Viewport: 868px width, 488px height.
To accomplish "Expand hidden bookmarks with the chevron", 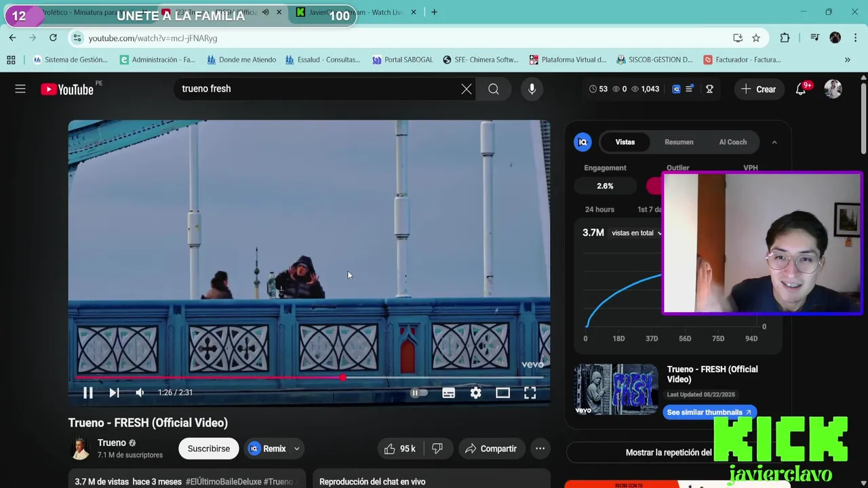I will point(847,60).
